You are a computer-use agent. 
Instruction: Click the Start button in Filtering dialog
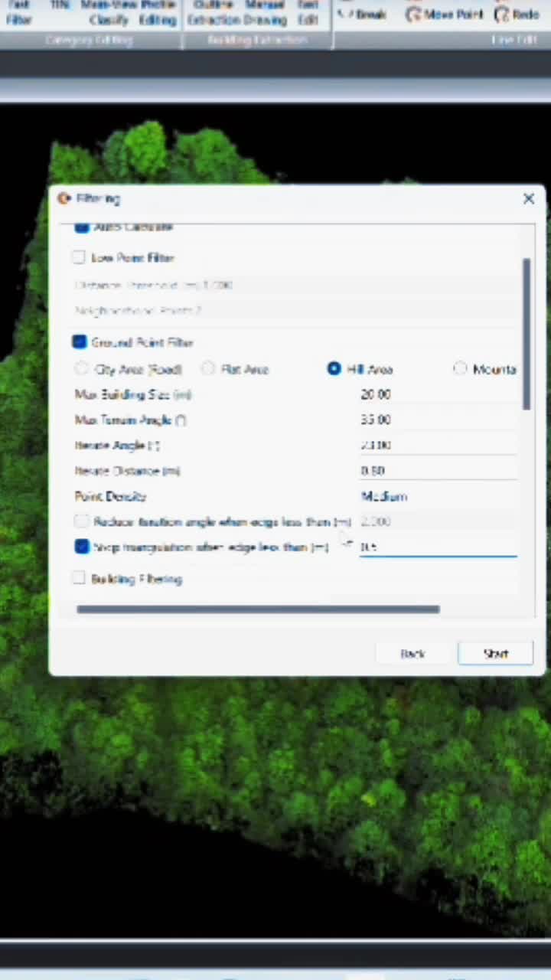click(495, 653)
